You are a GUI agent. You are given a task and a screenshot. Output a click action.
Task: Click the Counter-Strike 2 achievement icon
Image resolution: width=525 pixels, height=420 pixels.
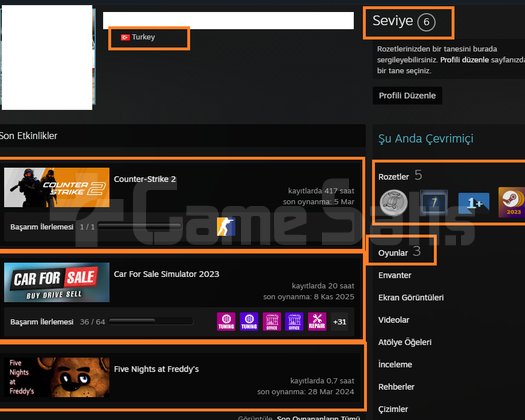coord(226,227)
